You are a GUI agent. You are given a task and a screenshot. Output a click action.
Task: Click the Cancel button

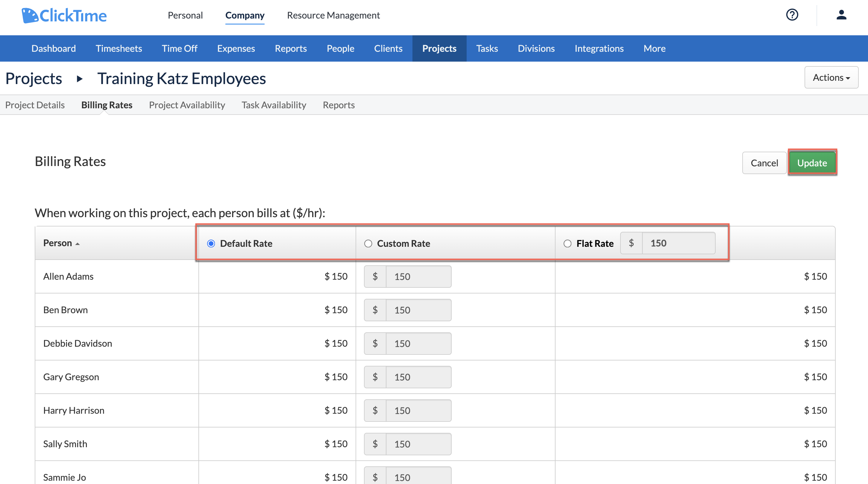point(764,163)
